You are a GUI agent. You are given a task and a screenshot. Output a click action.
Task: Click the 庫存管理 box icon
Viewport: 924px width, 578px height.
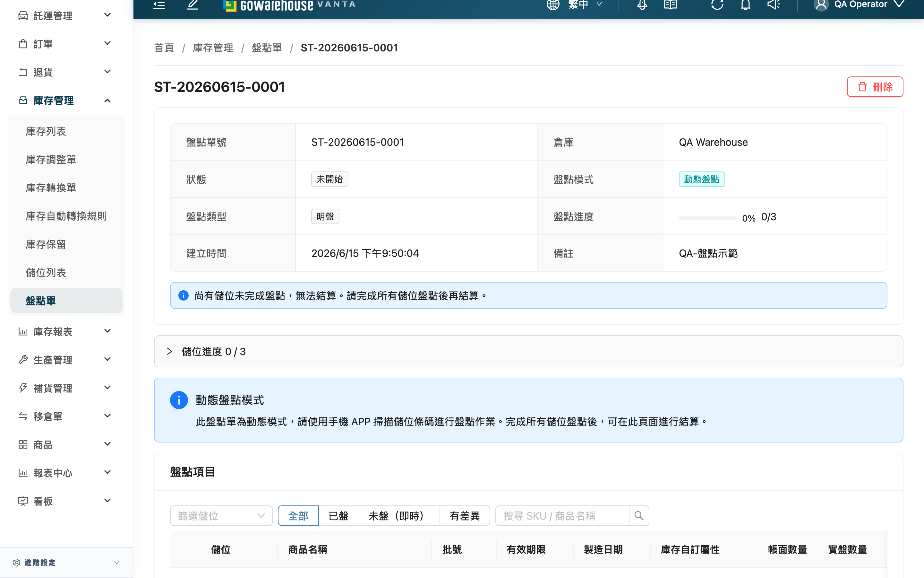23,101
